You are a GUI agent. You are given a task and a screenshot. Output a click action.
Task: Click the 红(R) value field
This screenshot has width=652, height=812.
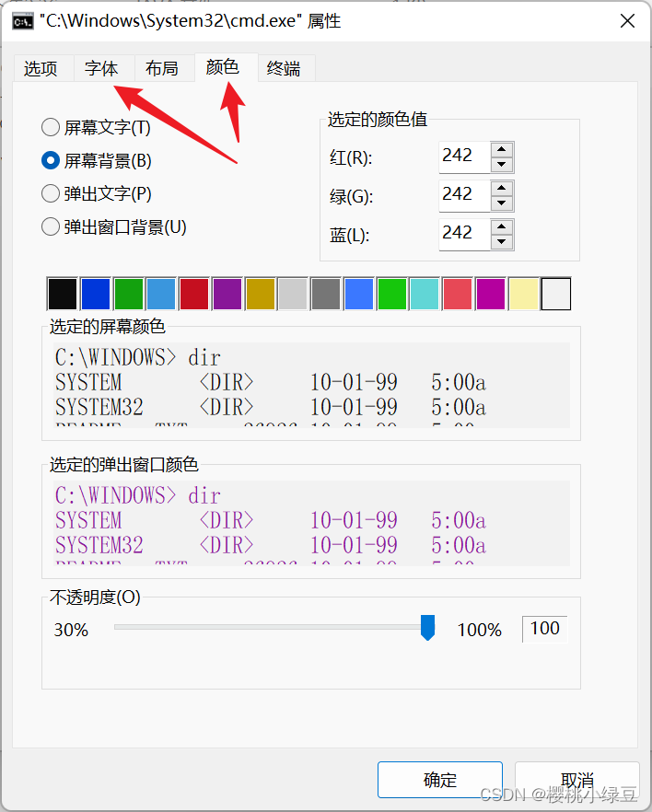(x=464, y=157)
